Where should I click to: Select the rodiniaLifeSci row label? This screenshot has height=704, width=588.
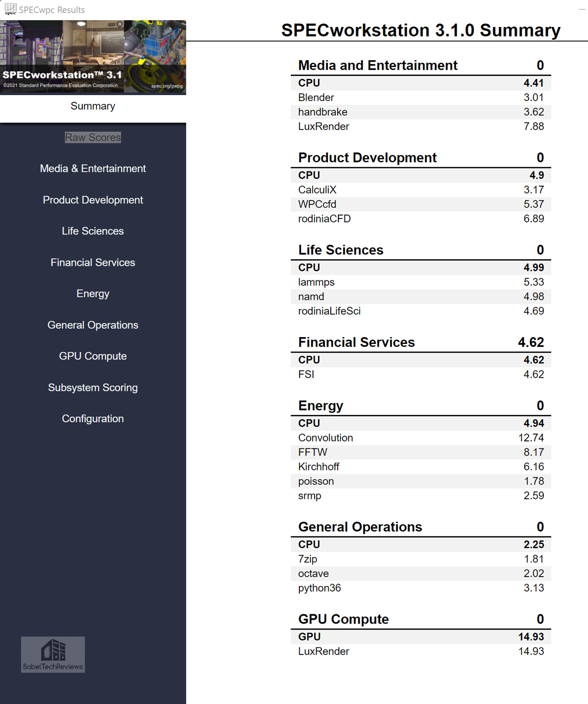[x=329, y=311]
